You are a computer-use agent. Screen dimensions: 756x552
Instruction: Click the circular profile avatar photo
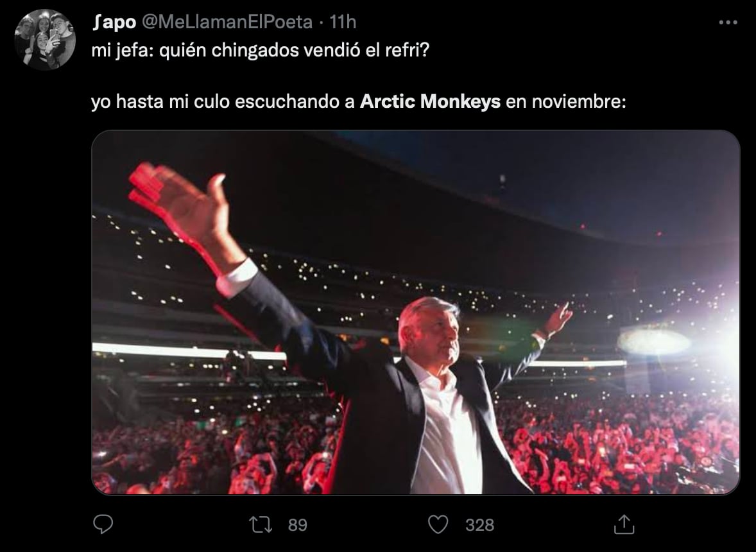[x=45, y=40]
